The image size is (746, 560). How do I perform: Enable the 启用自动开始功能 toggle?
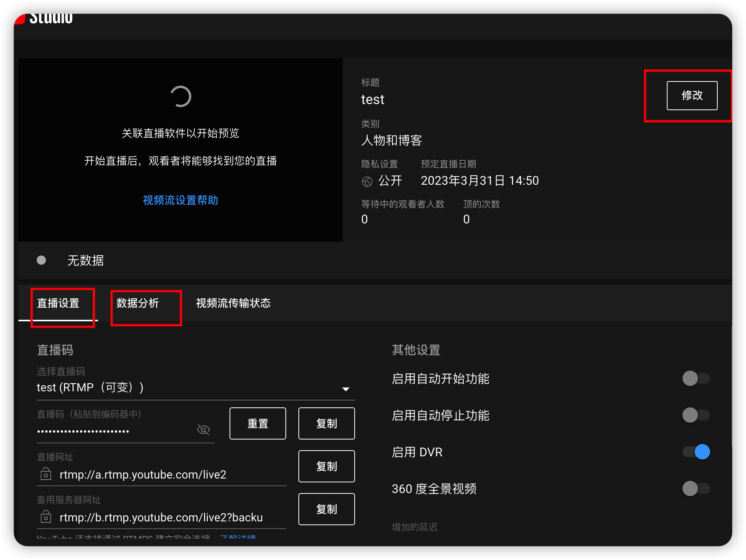(696, 379)
